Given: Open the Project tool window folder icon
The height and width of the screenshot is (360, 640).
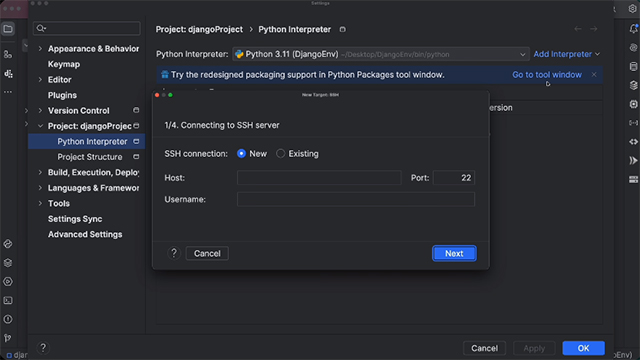Looking at the screenshot, I should click(x=8, y=29).
